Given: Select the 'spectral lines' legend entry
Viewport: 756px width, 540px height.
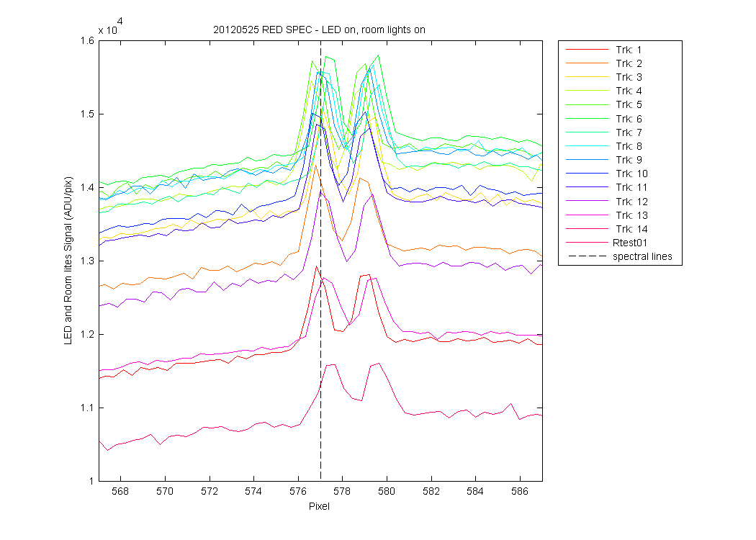Looking at the screenshot, I should point(619,256).
